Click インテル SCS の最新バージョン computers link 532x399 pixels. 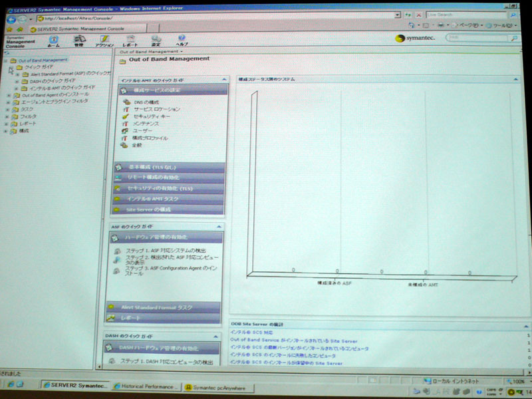point(299,348)
